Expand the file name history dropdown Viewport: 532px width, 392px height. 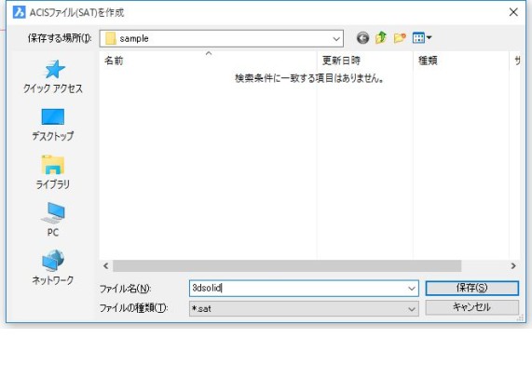pyautogui.click(x=412, y=289)
